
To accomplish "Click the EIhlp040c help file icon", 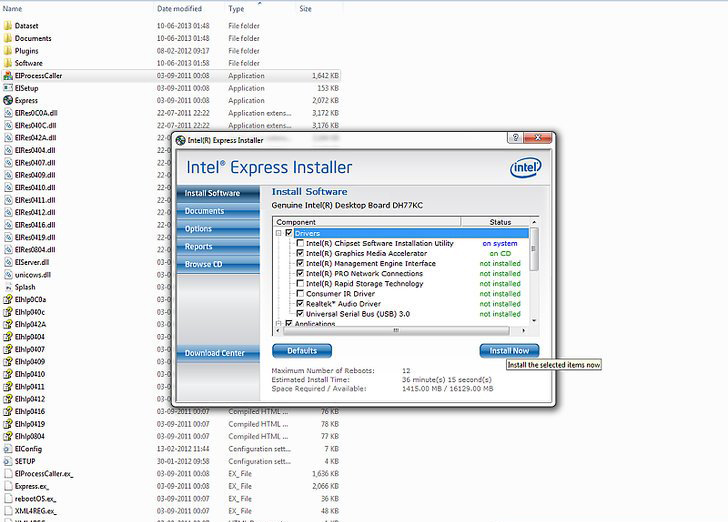I will [x=8, y=312].
